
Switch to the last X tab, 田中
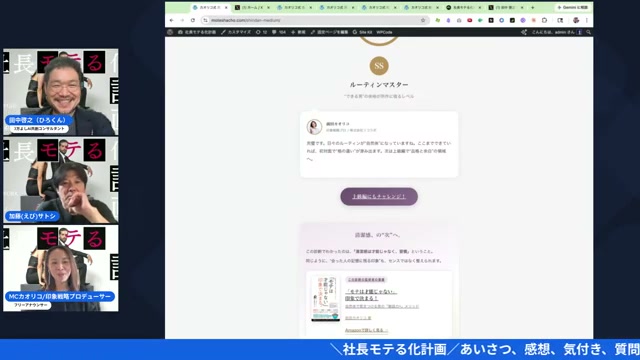506,7
